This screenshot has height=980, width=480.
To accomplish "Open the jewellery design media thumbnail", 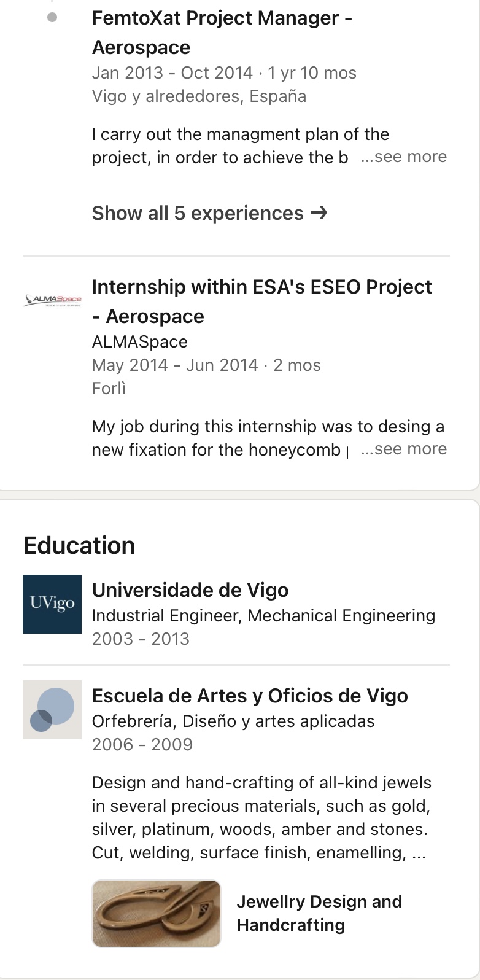I will pos(156,913).
